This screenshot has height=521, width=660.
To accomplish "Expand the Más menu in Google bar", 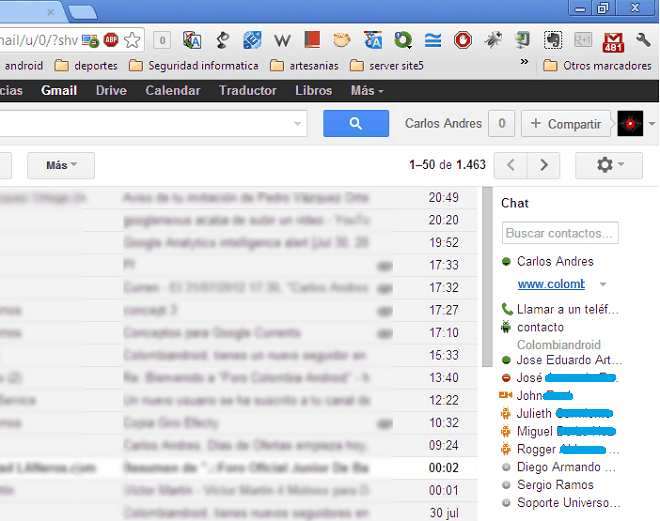I will (x=367, y=90).
